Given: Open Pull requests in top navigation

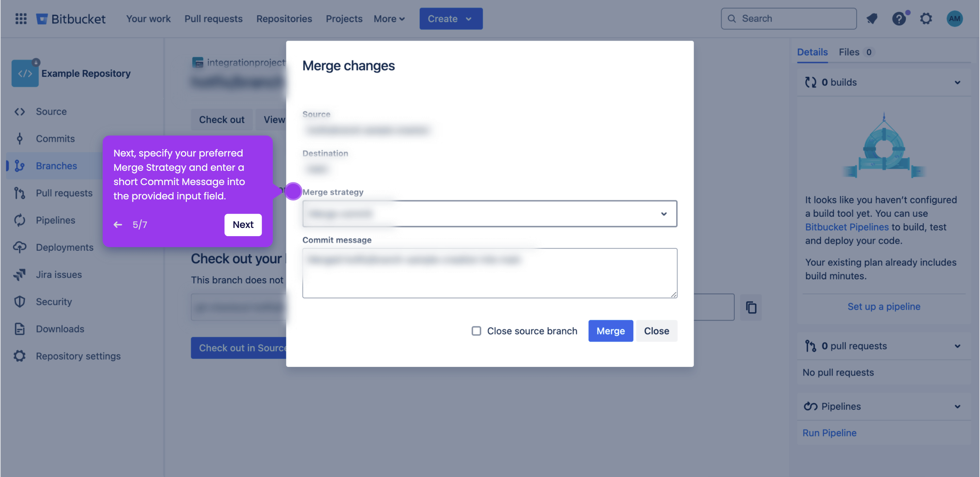Looking at the screenshot, I should pos(213,19).
